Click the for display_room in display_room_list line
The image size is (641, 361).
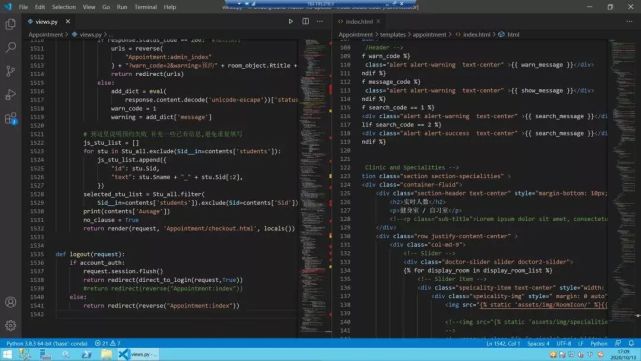click(478, 271)
